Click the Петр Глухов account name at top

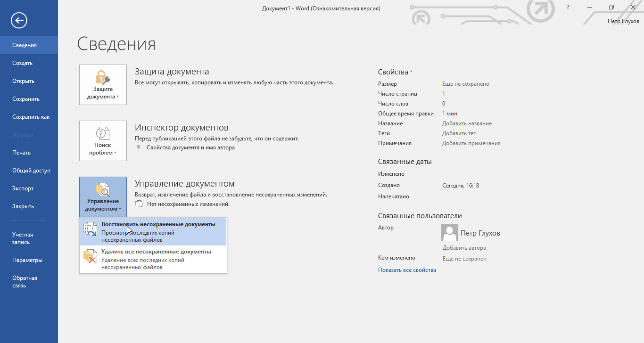(624, 22)
